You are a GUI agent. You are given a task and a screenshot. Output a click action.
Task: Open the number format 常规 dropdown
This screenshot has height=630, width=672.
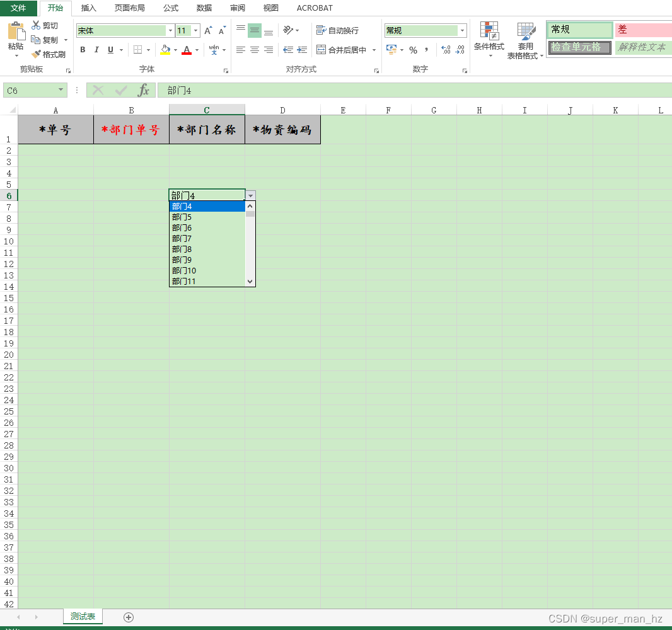click(x=462, y=31)
